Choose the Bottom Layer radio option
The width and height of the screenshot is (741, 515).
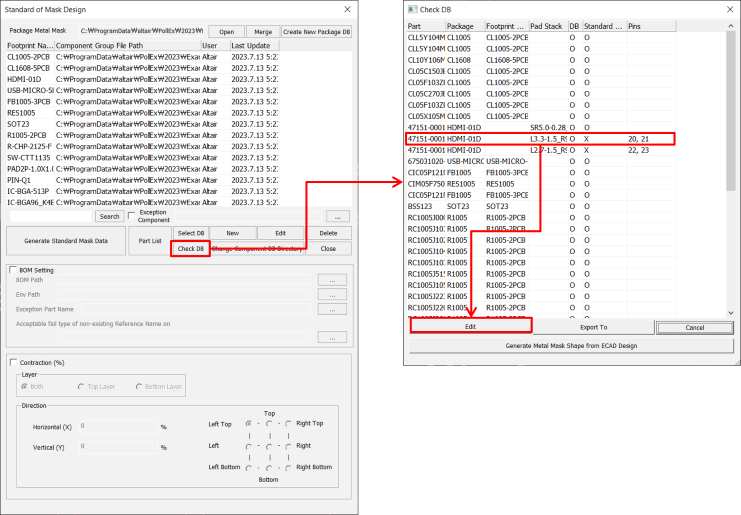pyautogui.click(x=137, y=387)
